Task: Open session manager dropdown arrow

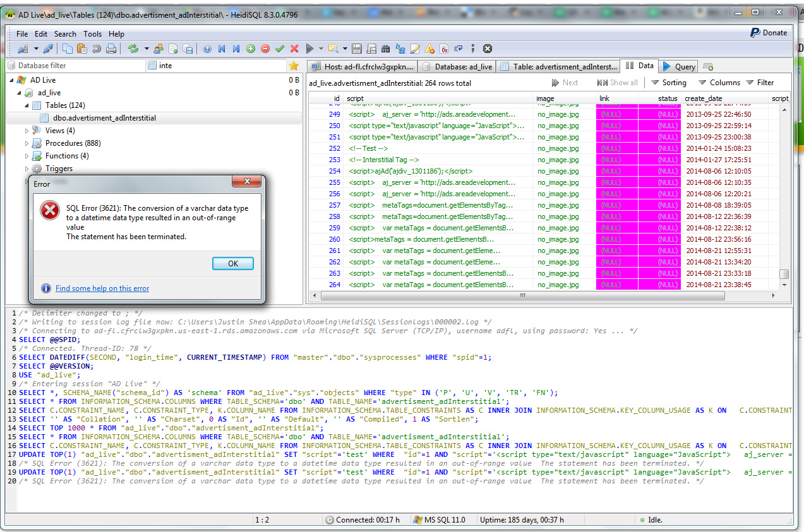Action: pyautogui.click(x=36, y=49)
